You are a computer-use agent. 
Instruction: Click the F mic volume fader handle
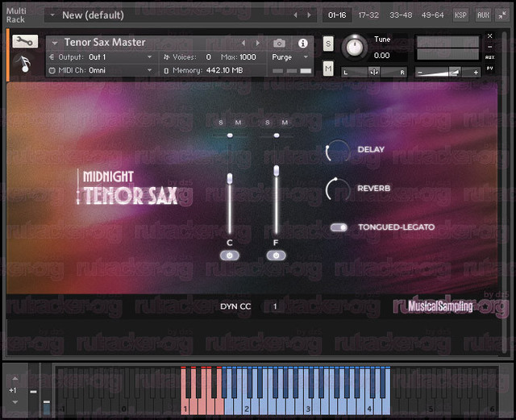point(276,171)
